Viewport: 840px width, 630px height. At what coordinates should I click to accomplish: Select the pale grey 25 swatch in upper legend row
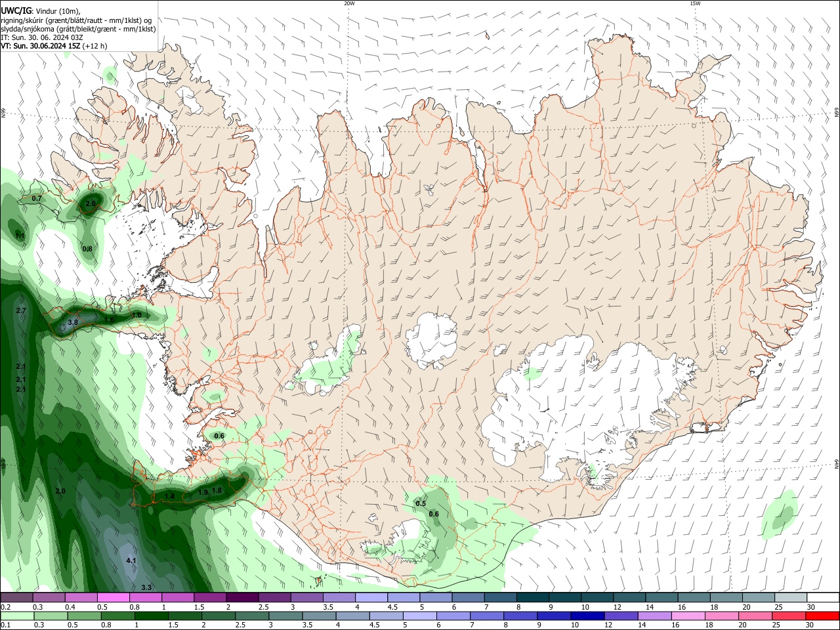click(x=791, y=598)
